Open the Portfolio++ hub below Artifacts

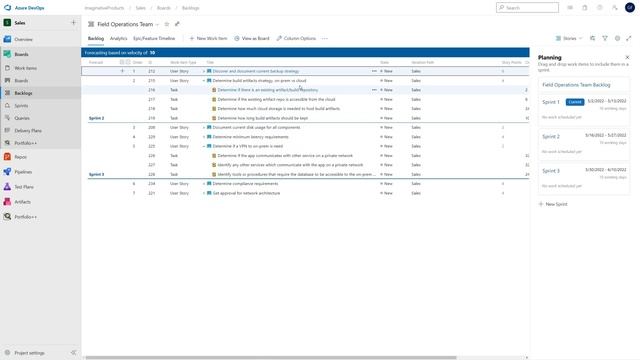coord(25,217)
